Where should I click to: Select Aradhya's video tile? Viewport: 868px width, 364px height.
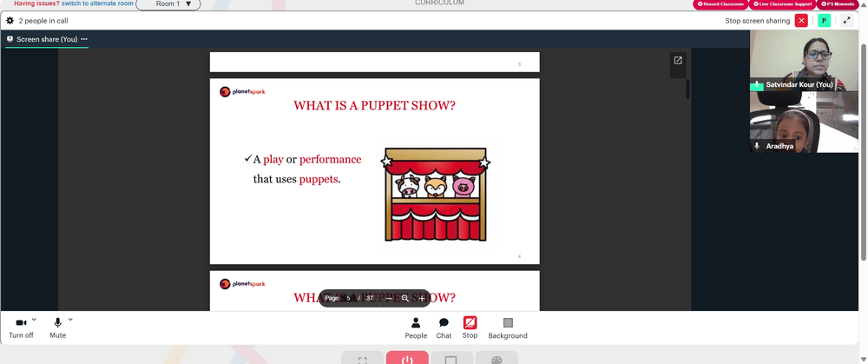pos(804,122)
